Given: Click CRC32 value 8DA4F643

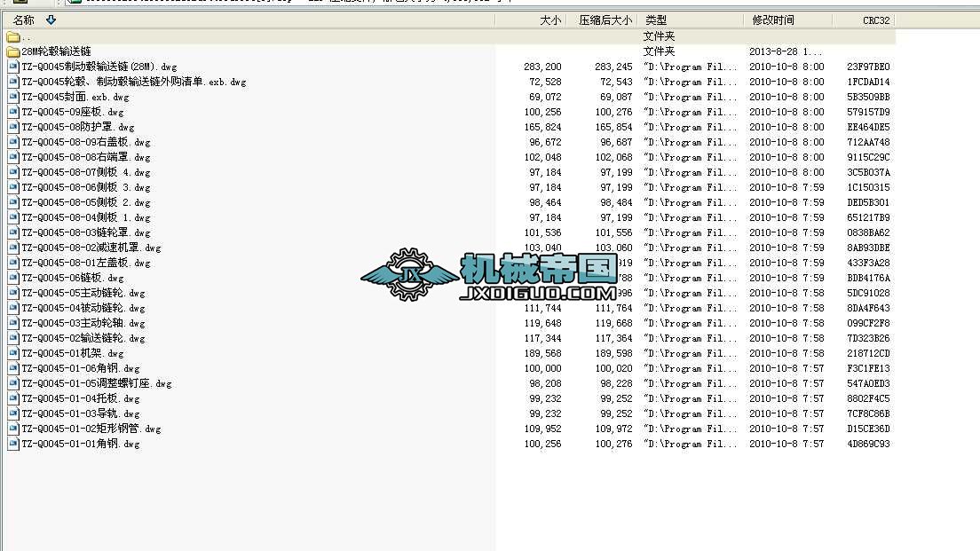Looking at the screenshot, I should (868, 308).
